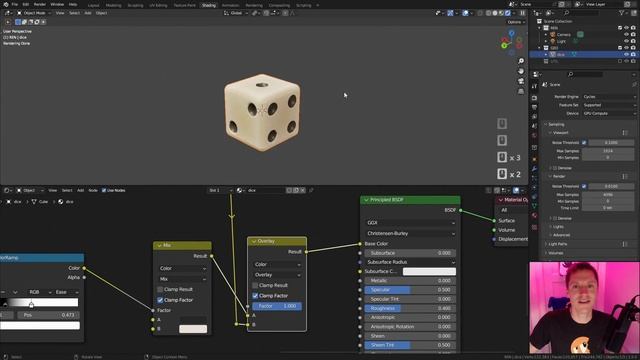Viewport: 640px width, 360px height.
Task: Enable Clamp Result in Mix node
Action: [160, 289]
